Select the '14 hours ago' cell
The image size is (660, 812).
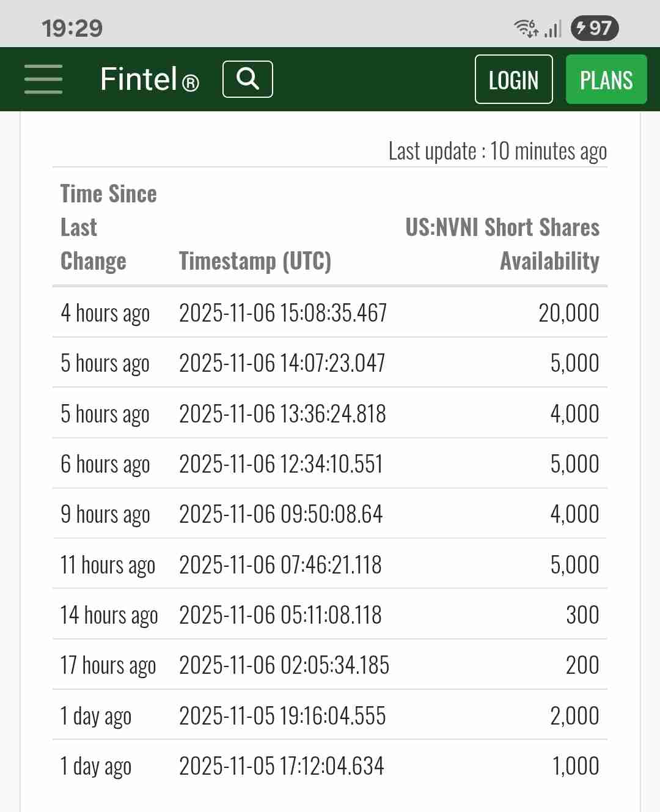(109, 615)
